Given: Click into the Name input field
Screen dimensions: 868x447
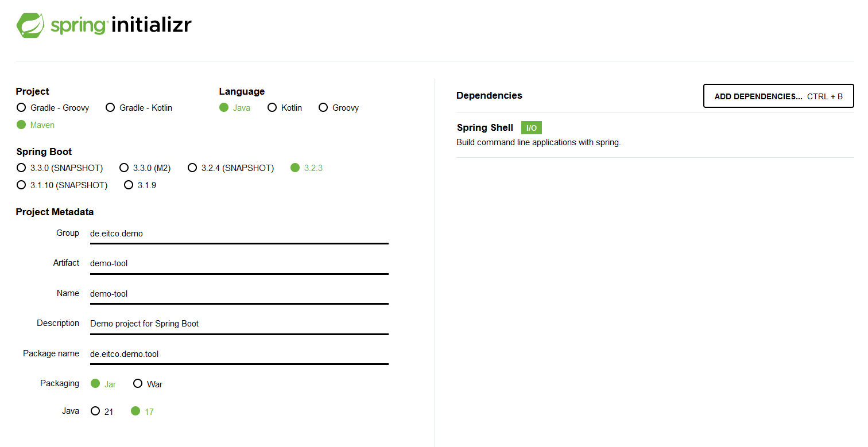Looking at the screenshot, I should tap(239, 294).
